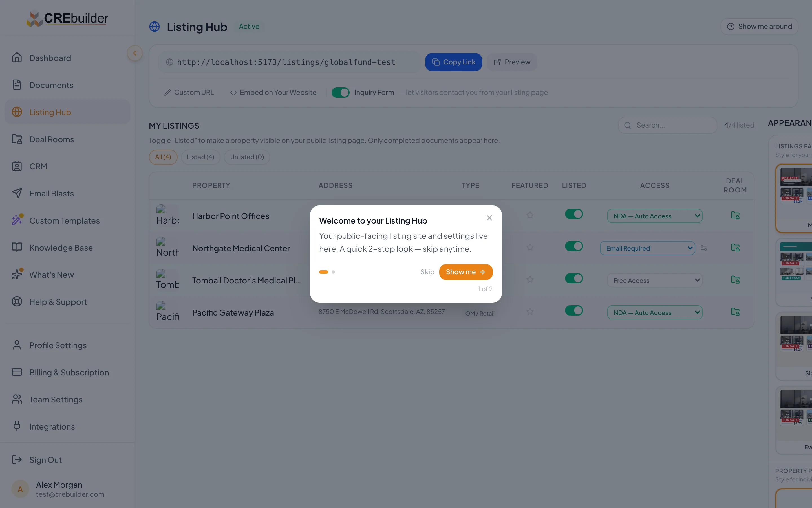This screenshot has width=812, height=508.
Task: Toggle Listed switch for Tomball Doctor's Medical
Action: tap(574, 279)
